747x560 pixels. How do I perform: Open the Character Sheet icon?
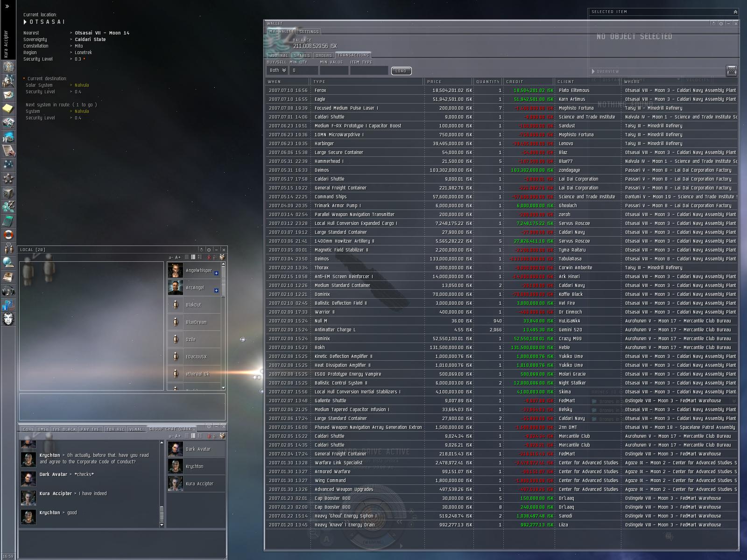coord(8,67)
